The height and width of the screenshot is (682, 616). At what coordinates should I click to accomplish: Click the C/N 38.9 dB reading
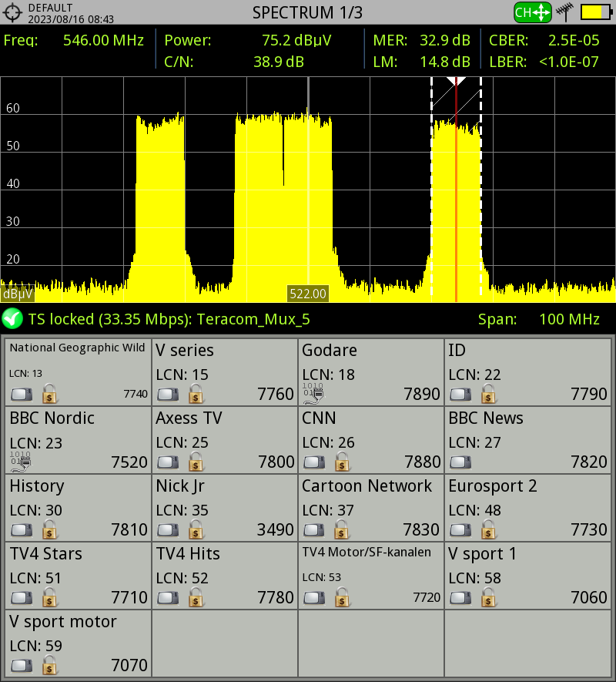coord(234,62)
